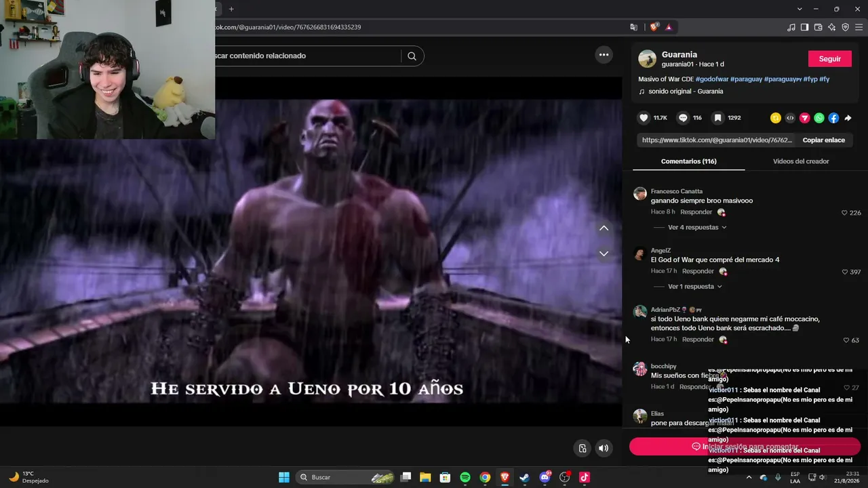Open Brave VPN shield icon
The width and height of the screenshot is (868, 488).
click(846, 27)
